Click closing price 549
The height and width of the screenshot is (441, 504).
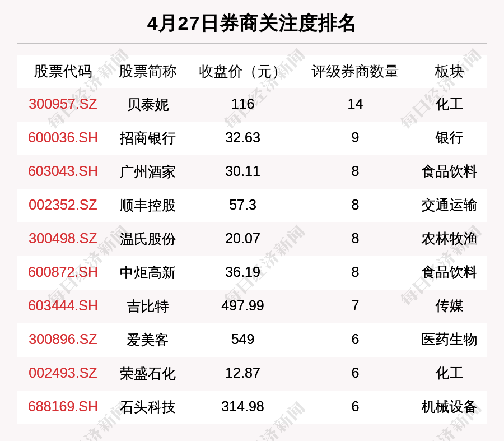(x=242, y=340)
